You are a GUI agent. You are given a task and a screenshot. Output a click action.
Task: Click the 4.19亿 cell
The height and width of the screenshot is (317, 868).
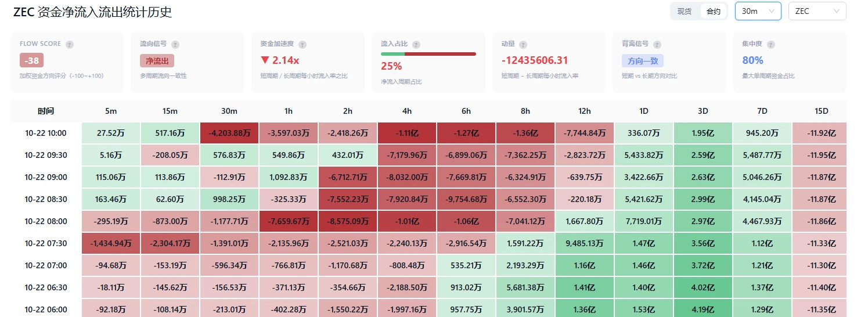pyautogui.click(x=703, y=308)
